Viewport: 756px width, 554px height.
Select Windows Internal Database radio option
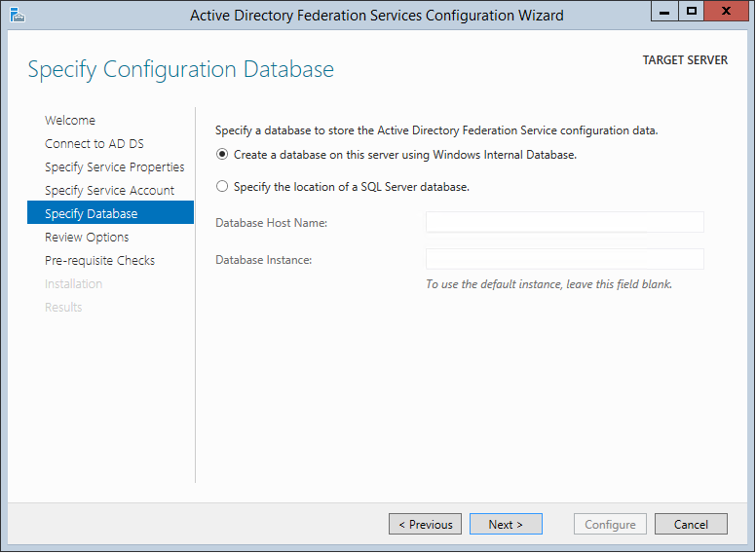(x=223, y=155)
